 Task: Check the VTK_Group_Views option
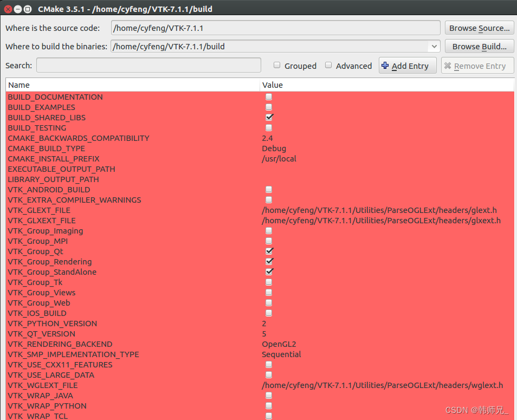(x=269, y=292)
